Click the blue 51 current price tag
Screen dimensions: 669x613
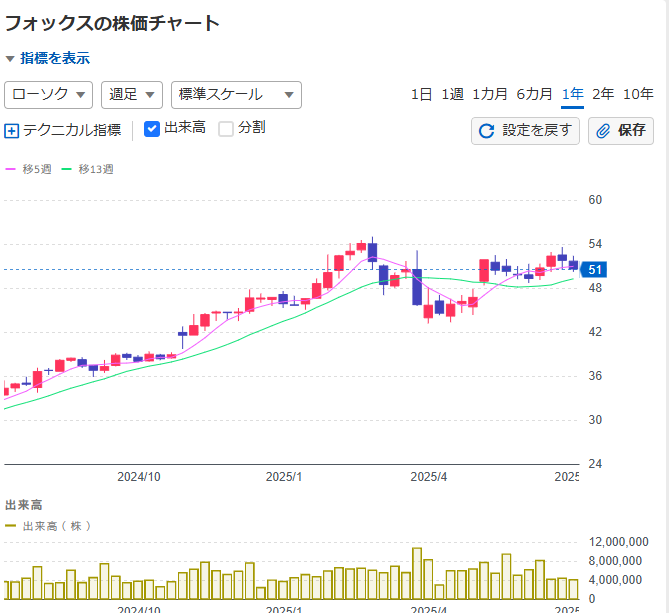point(594,269)
